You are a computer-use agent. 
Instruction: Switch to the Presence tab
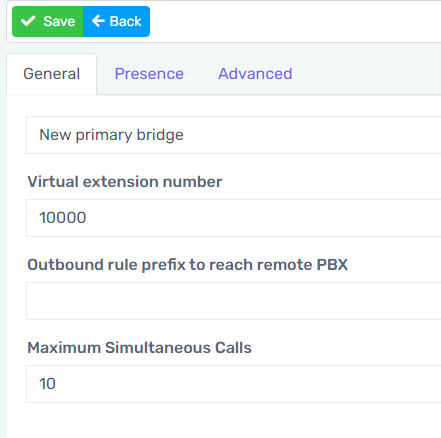[149, 74]
